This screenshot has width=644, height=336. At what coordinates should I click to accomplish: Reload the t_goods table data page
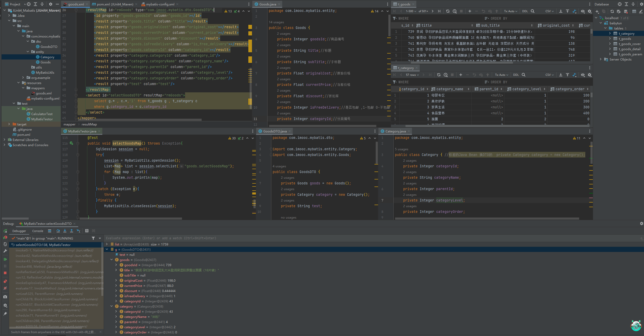[448, 11]
